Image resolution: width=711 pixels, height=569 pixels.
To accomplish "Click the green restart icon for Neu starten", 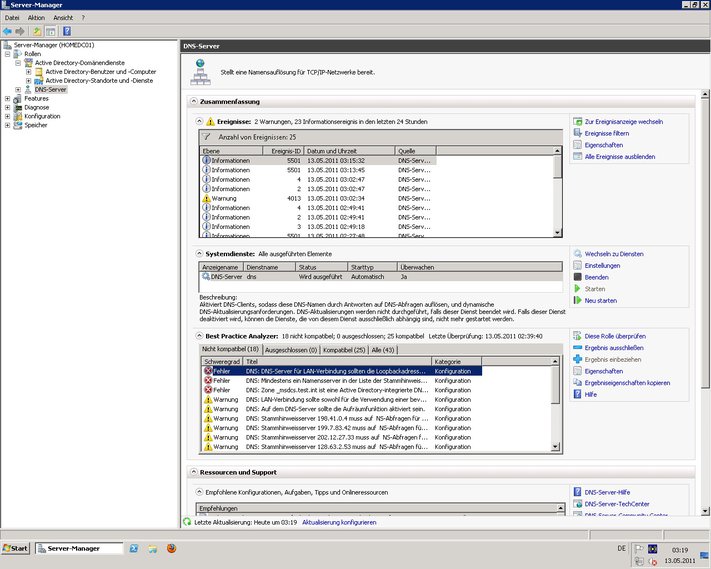I will [x=577, y=300].
